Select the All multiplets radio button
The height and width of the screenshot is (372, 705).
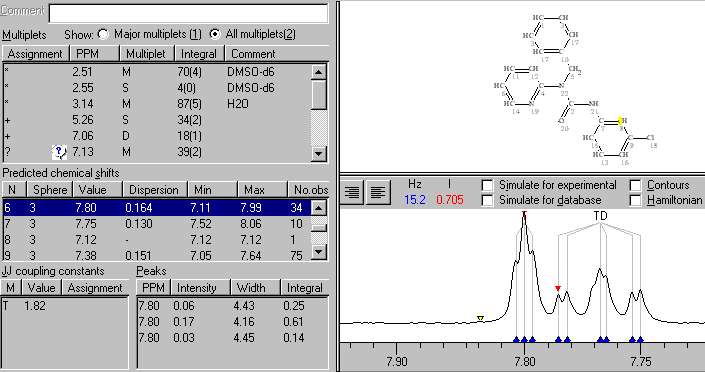point(215,34)
